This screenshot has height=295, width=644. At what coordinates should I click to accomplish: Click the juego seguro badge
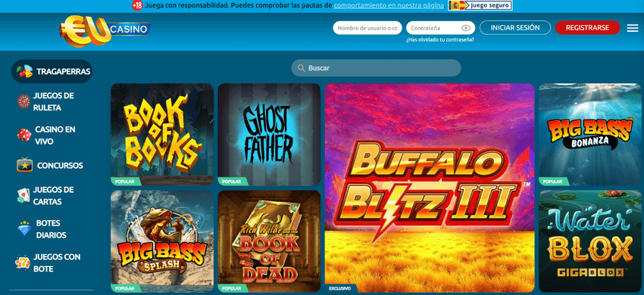pyautogui.click(x=480, y=6)
